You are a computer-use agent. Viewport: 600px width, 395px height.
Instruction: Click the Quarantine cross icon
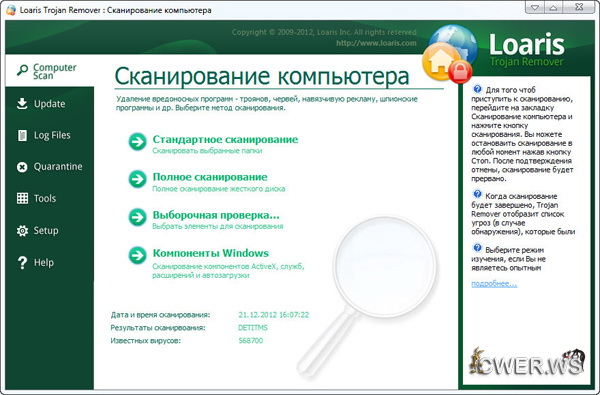point(22,167)
